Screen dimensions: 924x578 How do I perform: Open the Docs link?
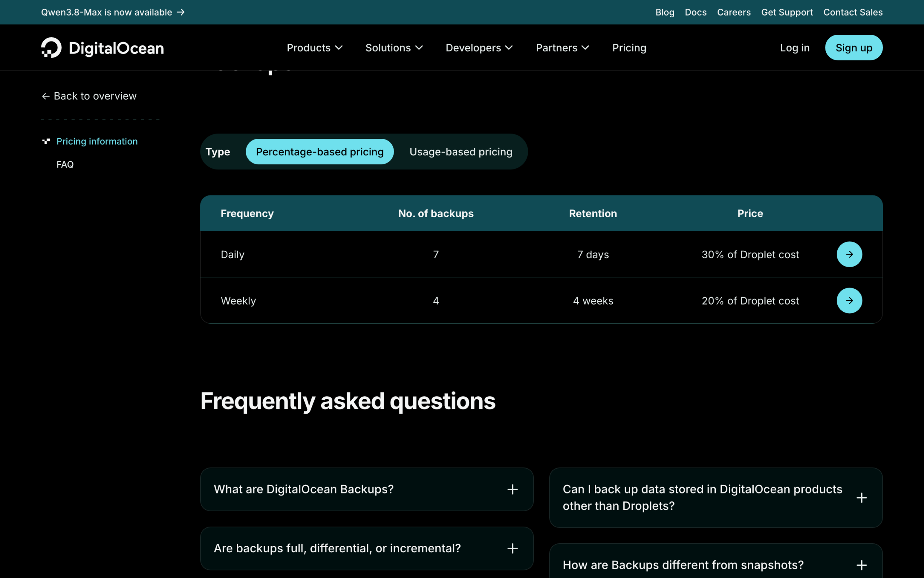click(x=695, y=12)
